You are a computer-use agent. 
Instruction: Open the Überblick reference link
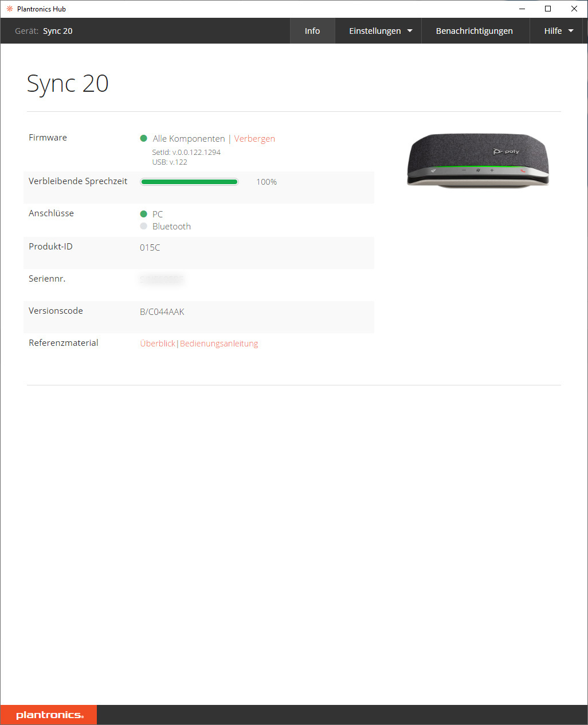pyautogui.click(x=158, y=344)
